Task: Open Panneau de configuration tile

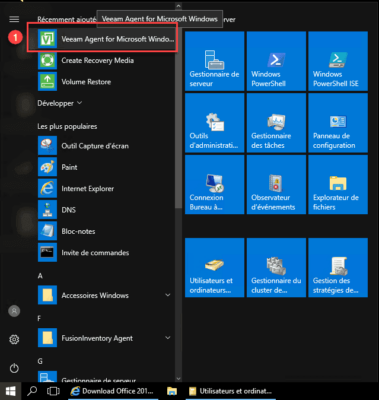Action: click(x=338, y=123)
